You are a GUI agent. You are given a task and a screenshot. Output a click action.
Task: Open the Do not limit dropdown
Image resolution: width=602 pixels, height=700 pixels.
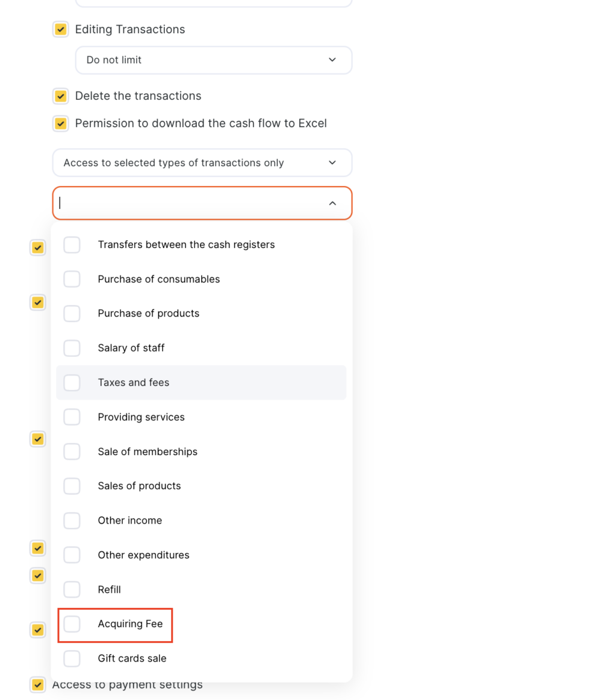coord(214,60)
